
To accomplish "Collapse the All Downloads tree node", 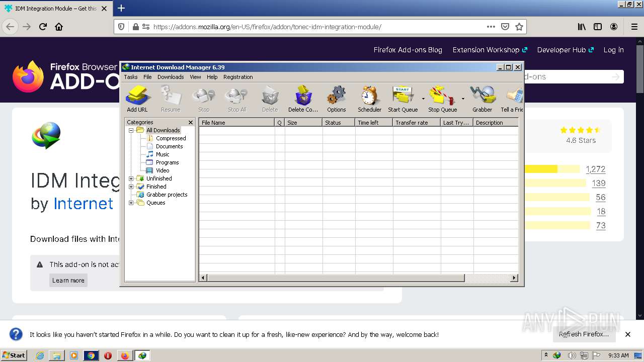I will tap(131, 130).
